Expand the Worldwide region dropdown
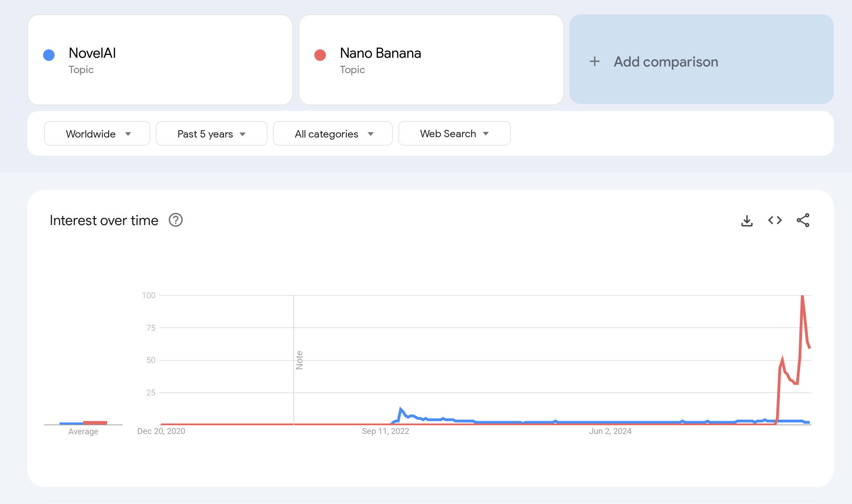The image size is (852, 504). coord(97,134)
